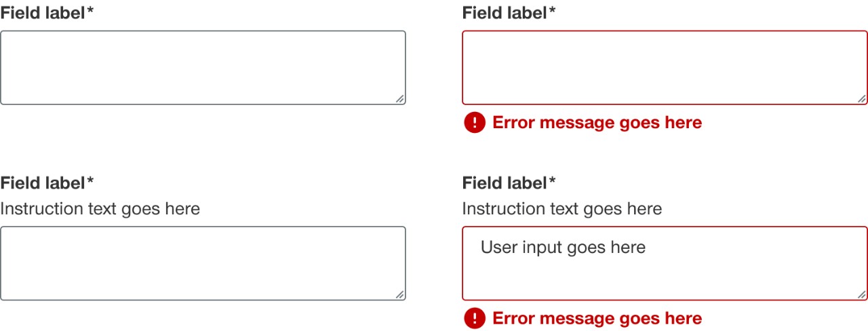Click resize handle of gray textarea under instruction text
Image resolution: width=868 pixels, height=331 pixels.
[x=400, y=294]
